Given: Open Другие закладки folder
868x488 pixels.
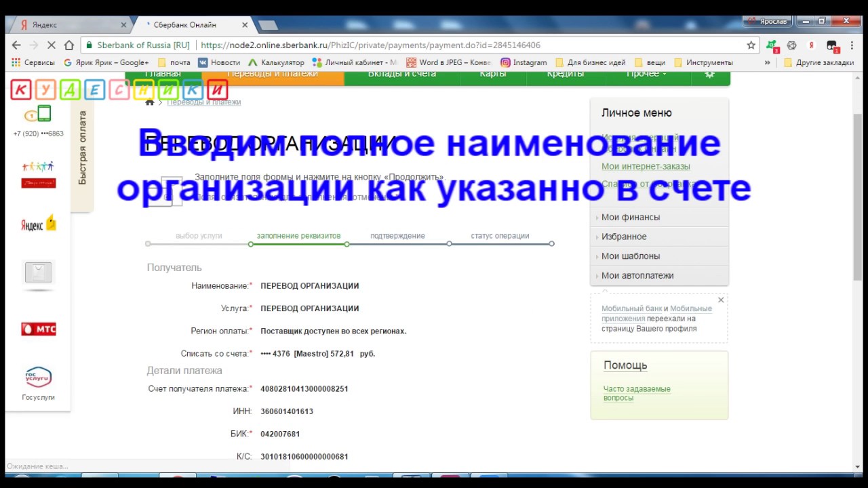Looking at the screenshot, I should click(818, 62).
